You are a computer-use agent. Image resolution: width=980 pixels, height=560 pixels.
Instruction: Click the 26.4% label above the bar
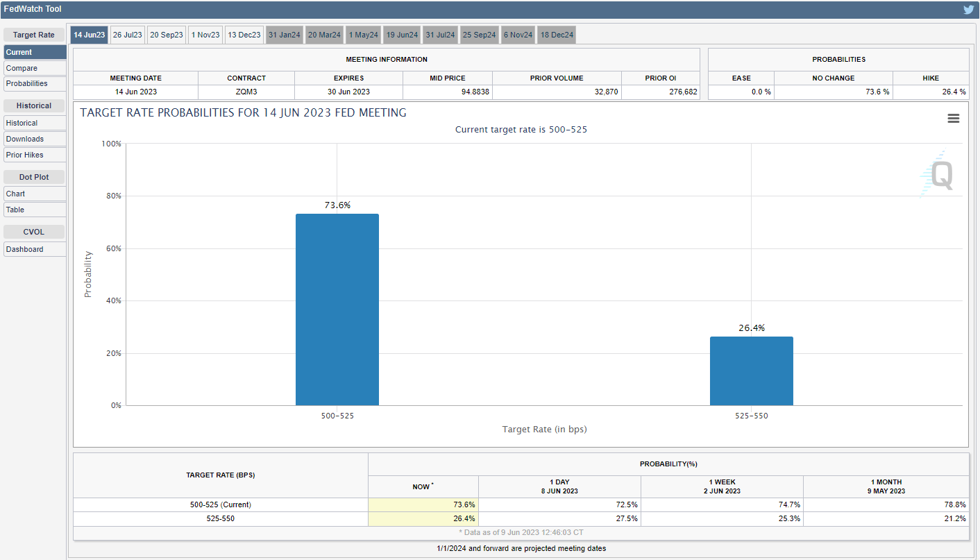(x=752, y=328)
